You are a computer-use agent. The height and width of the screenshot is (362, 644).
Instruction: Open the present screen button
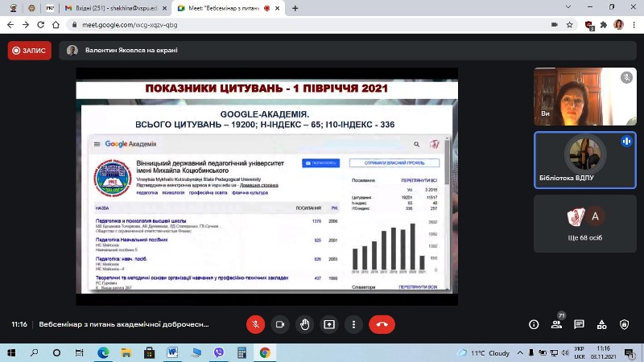[329, 325]
